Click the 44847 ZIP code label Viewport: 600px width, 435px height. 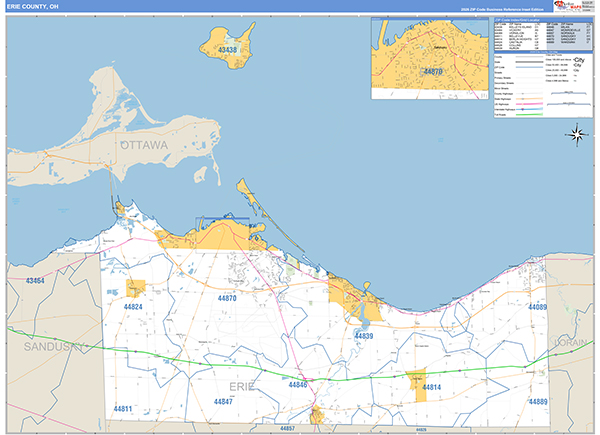(224, 400)
